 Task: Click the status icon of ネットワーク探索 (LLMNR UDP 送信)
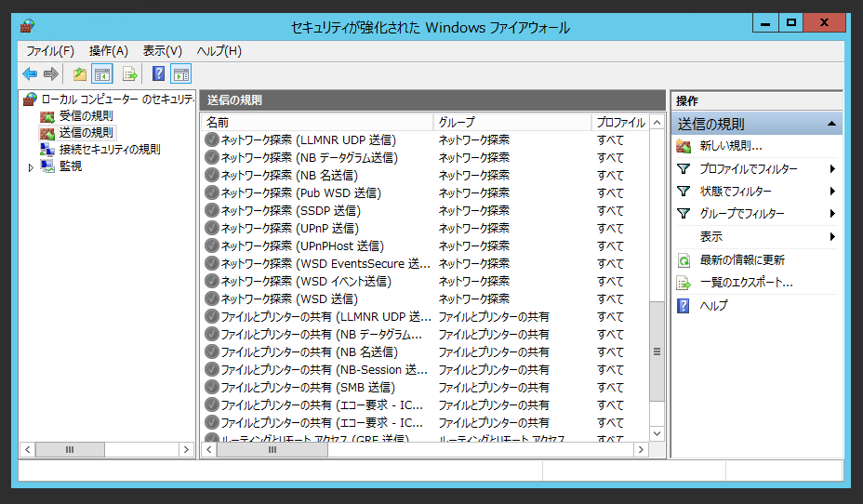pyautogui.click(x=212, y=139)
